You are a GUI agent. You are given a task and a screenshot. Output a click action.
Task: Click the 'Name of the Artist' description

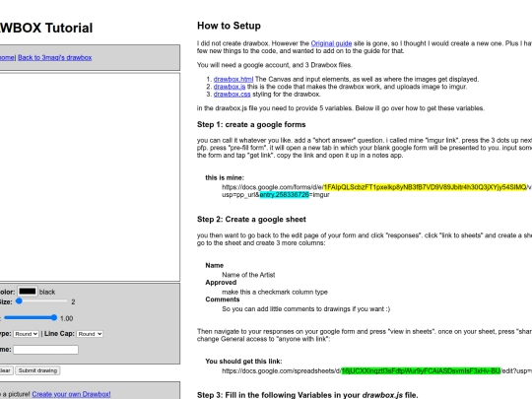click(248, 275)
